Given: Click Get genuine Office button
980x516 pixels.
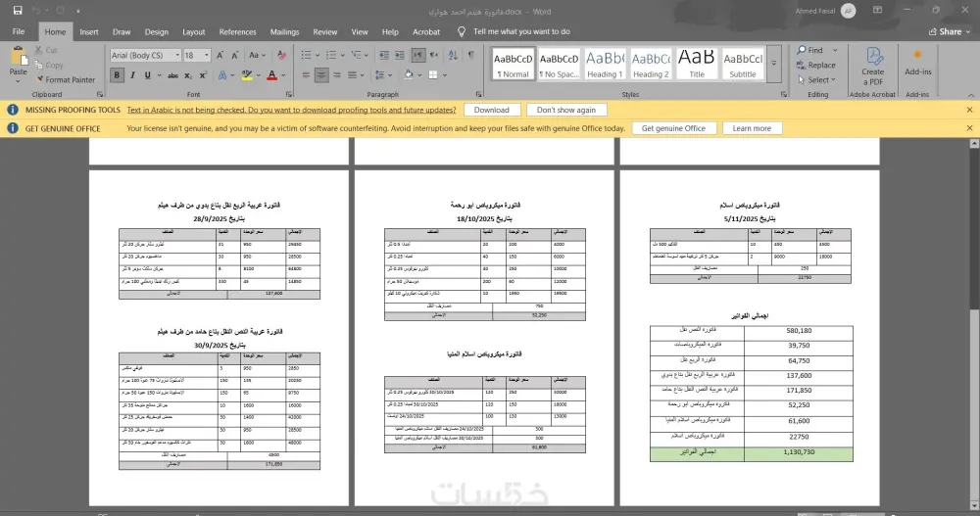Looking at the screenshot, I should click(x=673, y=128).
